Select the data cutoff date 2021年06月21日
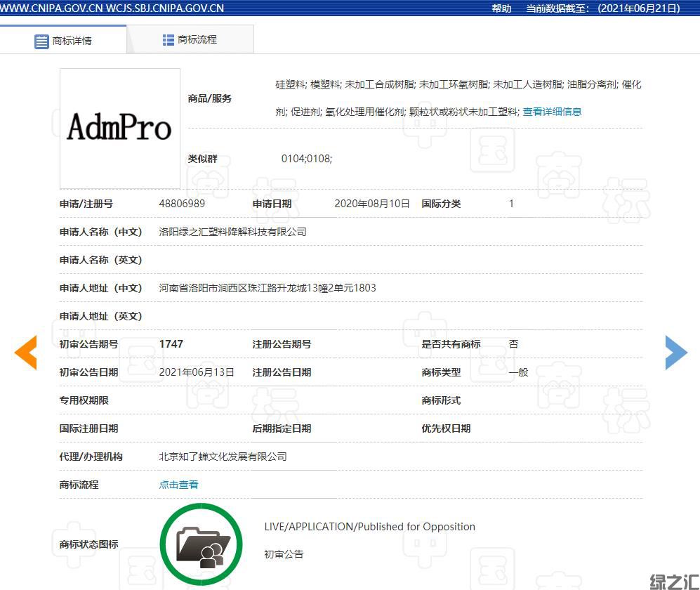The image size is (700, 590). click(x=639, y=8)
